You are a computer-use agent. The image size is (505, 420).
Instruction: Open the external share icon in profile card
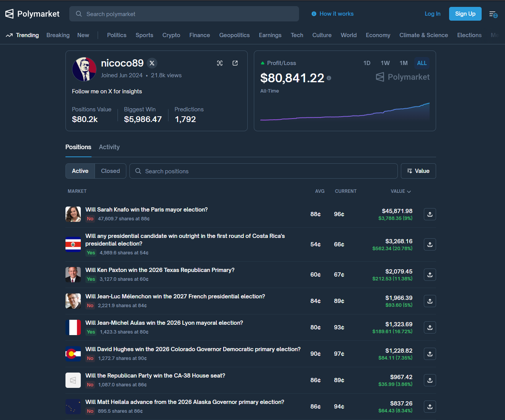point(235,63)
